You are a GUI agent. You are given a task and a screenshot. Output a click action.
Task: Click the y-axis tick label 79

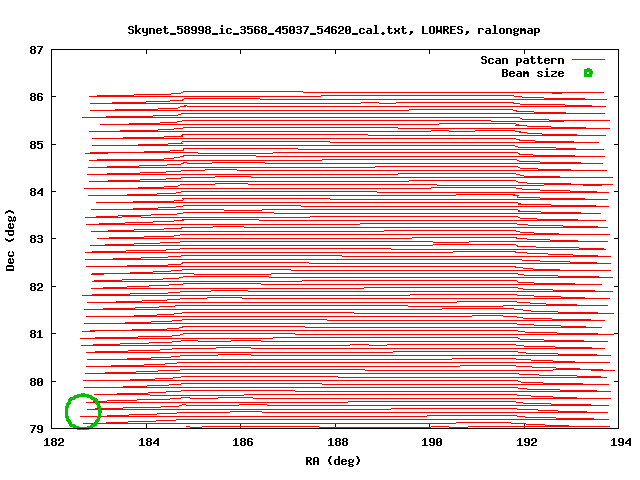click(36, 429)
